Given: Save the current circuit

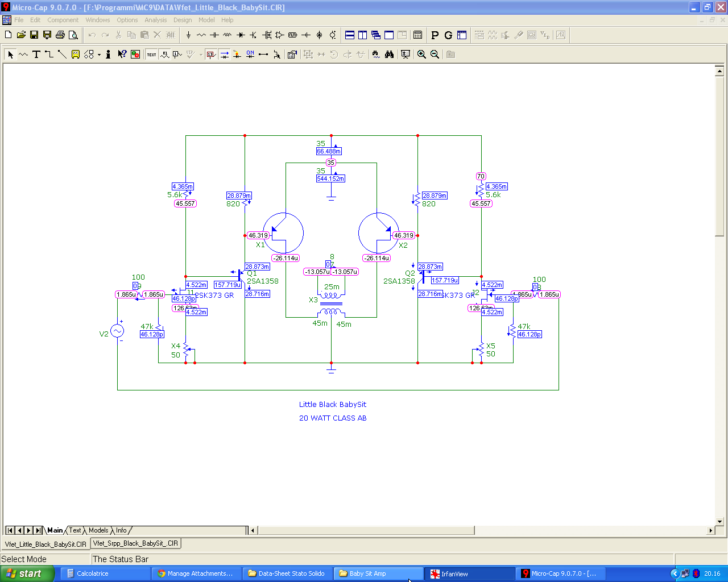Looking at the screenshot, I should click(x=34, y=35).
